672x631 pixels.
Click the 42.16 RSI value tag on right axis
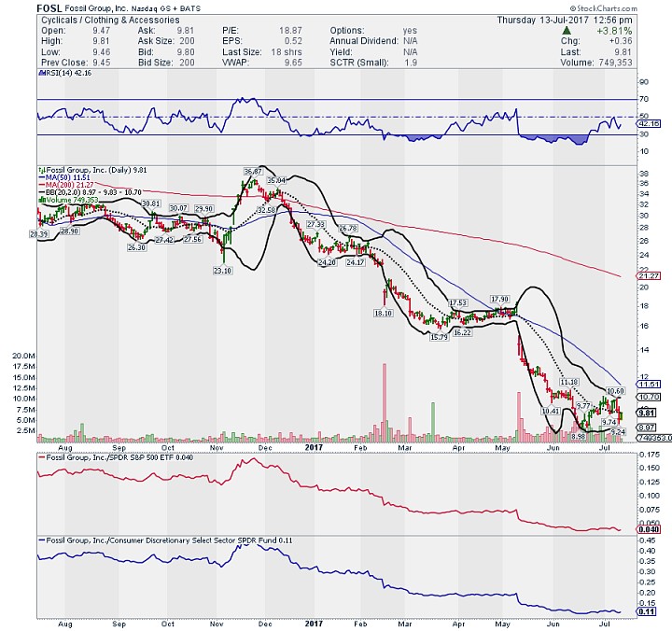[x=649, y=123]
